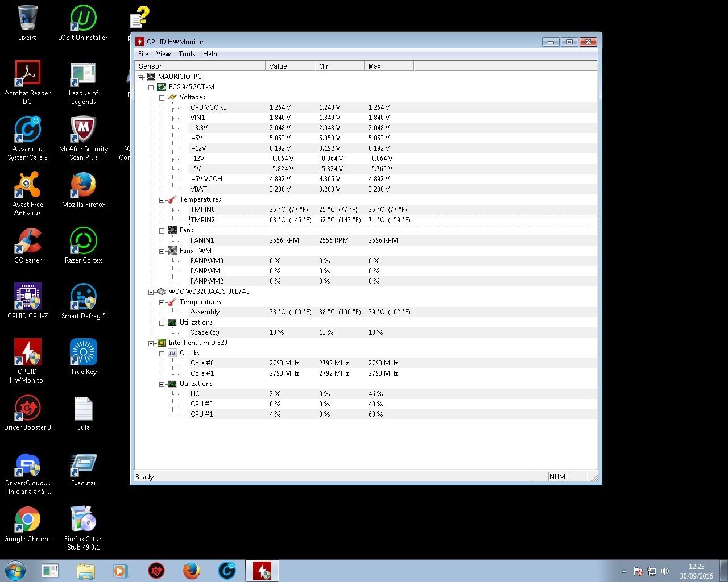The height and width of the screenshot is (582, 728).
Task: Open DriversCloud desktop shortcut
Action: (x=27, y=473)
